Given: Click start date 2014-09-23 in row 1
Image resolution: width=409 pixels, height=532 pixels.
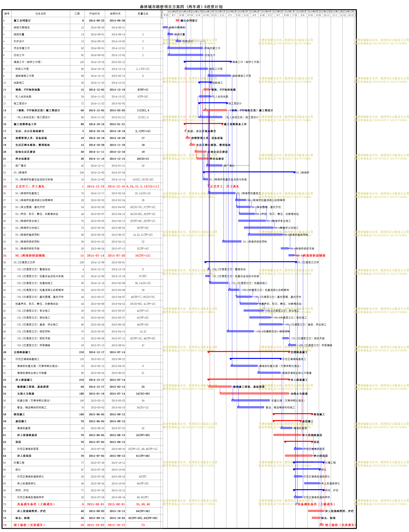Looking at the screenshot, I should pos(97,21).
